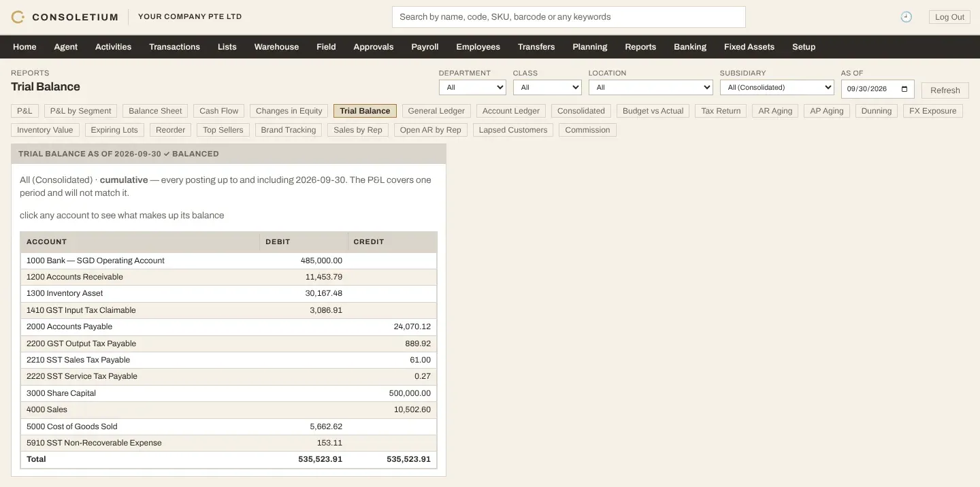Click the Refresh button
Screen dimensions: 980x487
[x=945, y=90]
